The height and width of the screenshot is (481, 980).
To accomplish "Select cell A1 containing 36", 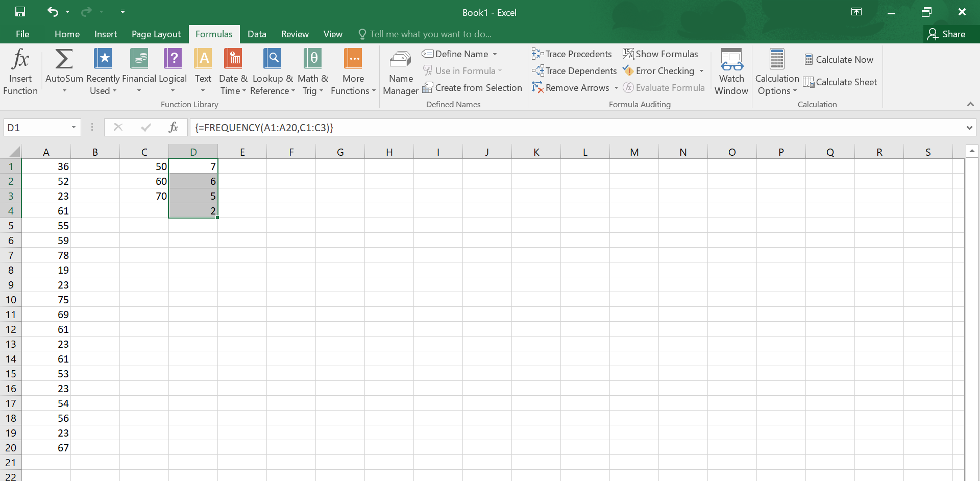I will pos(46,166).
